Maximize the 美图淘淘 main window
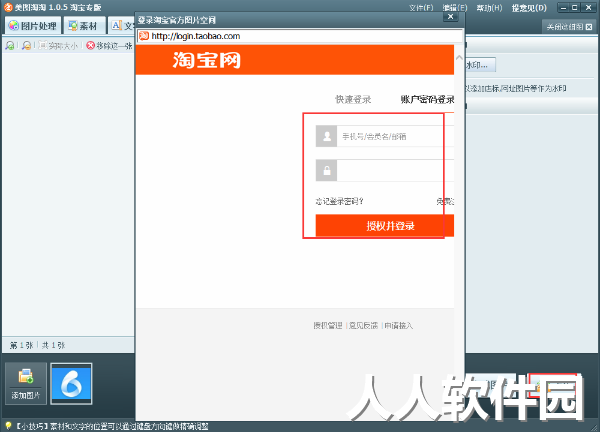Image resolution: width=600 pixels, height=432 pixels. point(575,7)
